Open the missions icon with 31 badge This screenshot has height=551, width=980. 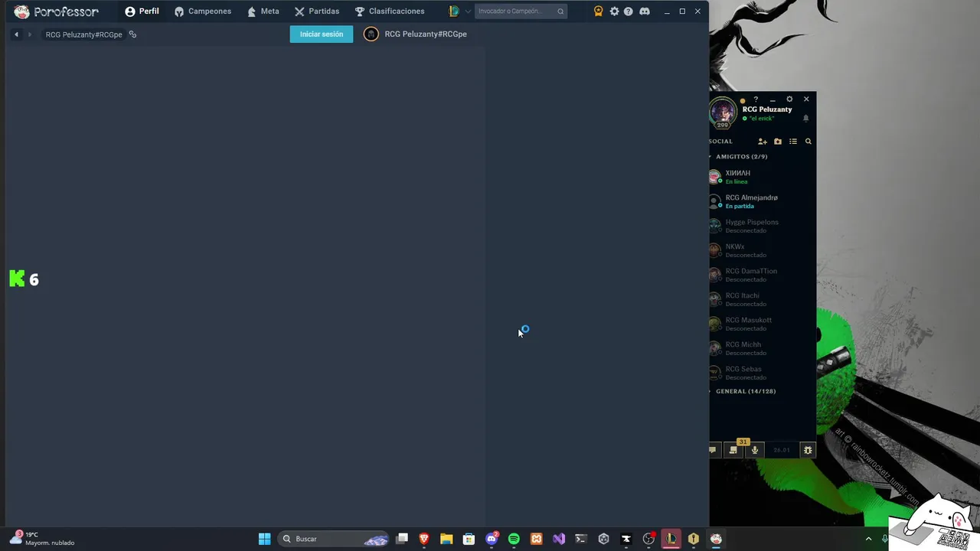[x=733, y=450]
